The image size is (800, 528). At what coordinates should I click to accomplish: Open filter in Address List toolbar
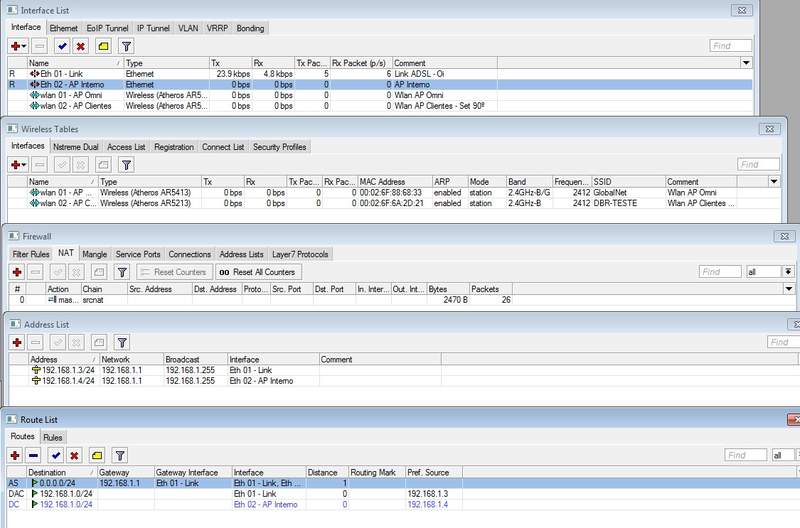122,342
